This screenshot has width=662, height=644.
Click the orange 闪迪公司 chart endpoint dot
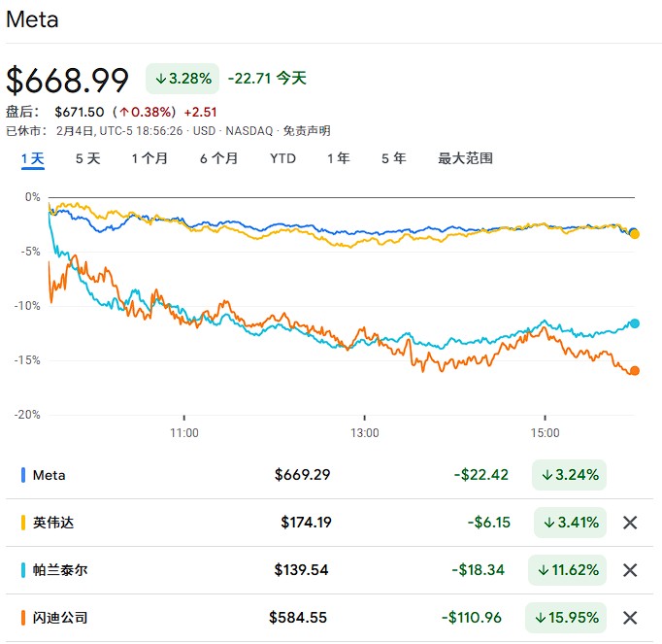click(634, 370)
